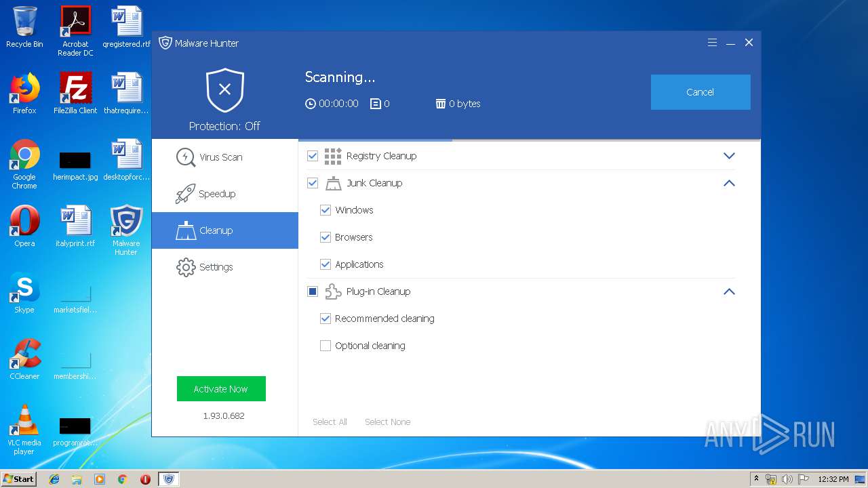Collapse the Plug-in Cleanup section chevron
Screen dimensions: 868x488
click(x=729, y=291)
